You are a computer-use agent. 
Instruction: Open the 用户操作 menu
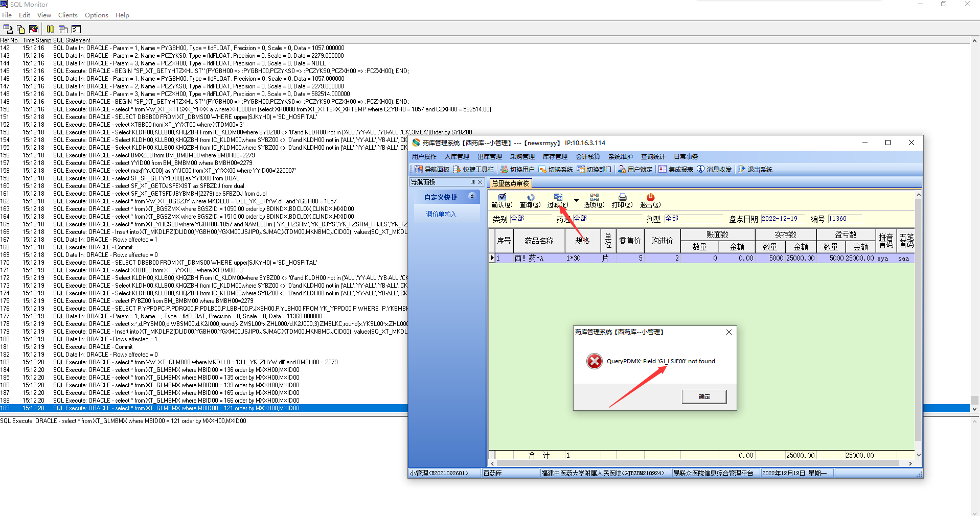(x=424, y=157)
